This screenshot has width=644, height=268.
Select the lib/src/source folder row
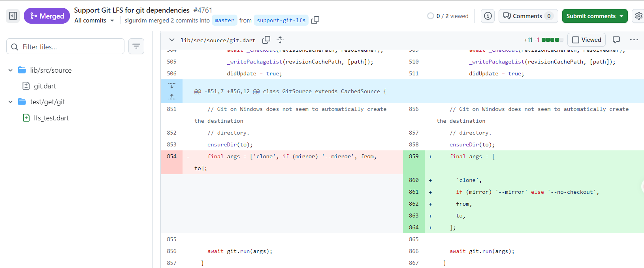point(51,70)
